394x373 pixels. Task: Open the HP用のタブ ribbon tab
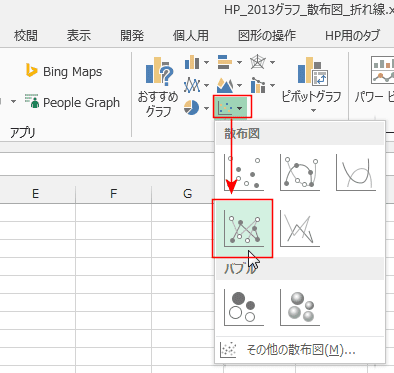(x=352, y=35)
